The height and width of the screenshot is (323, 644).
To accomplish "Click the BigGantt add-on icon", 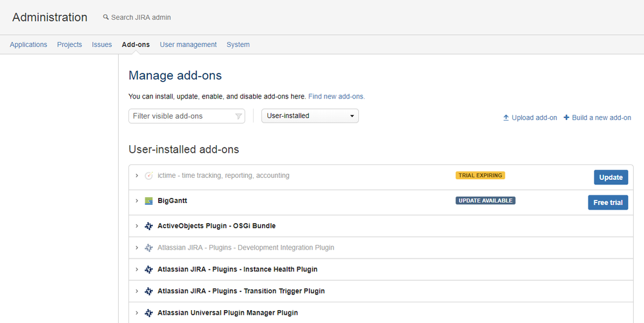I will point(148,201).
